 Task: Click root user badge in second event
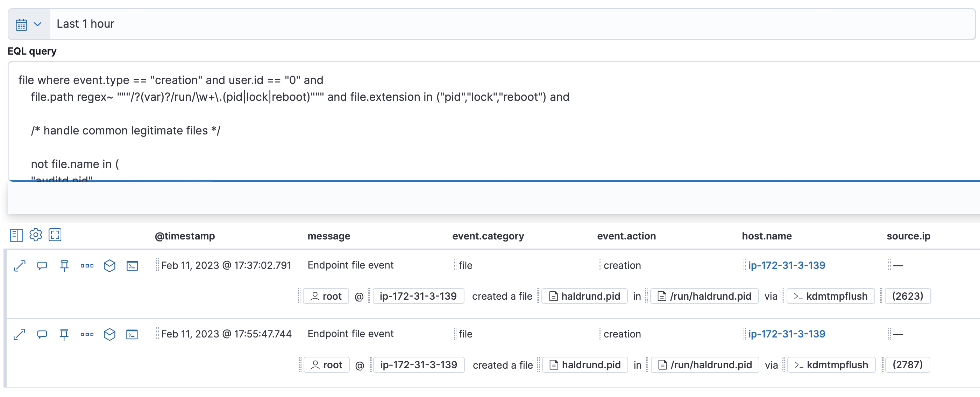click(326, 365)
